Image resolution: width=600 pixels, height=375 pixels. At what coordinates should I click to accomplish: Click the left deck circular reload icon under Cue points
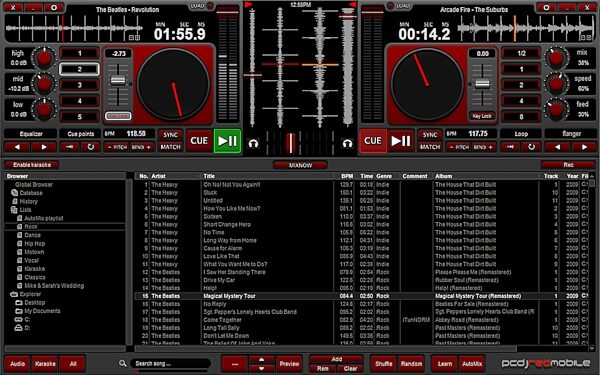[x=90, y=147]
